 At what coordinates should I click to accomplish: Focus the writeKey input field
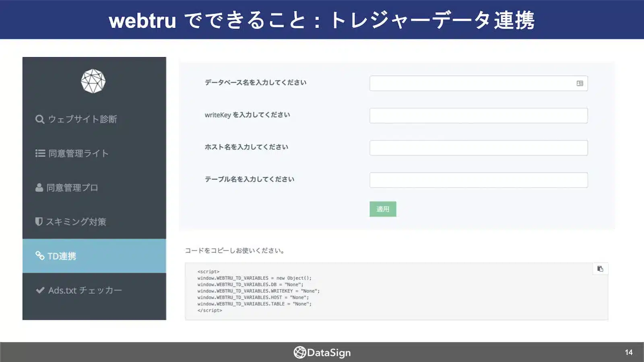478,115
